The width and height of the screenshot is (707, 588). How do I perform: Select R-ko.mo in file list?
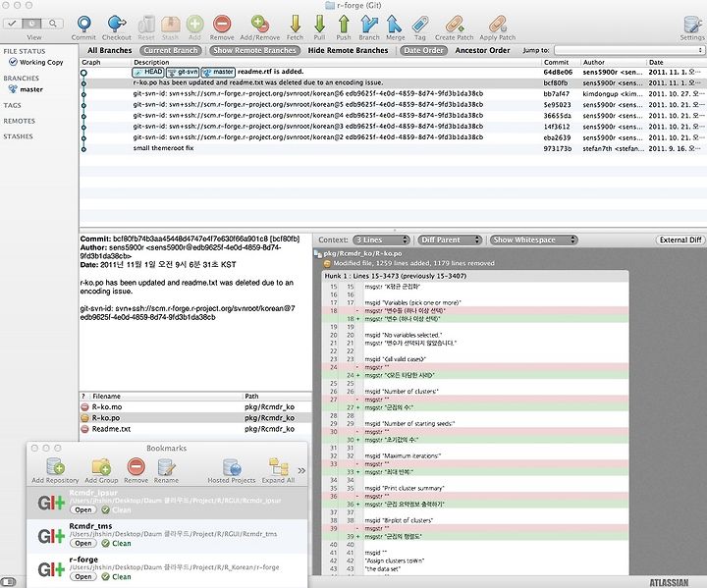195,407
